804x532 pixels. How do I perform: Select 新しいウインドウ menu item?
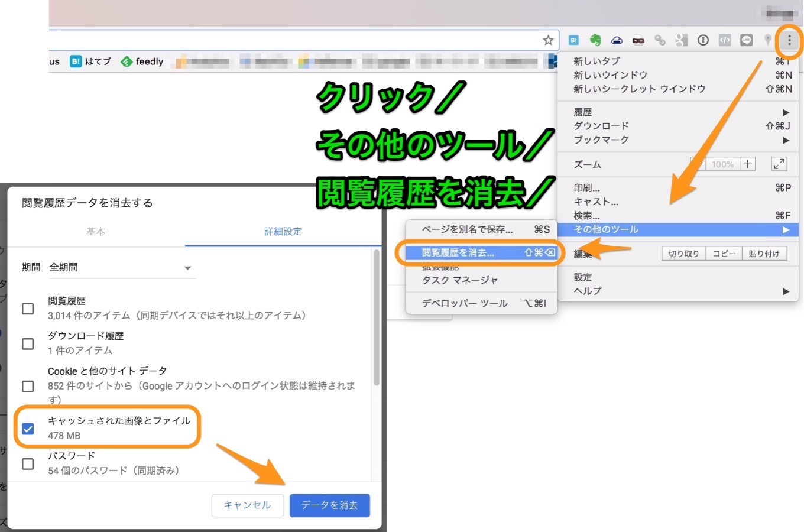[678, 75]
